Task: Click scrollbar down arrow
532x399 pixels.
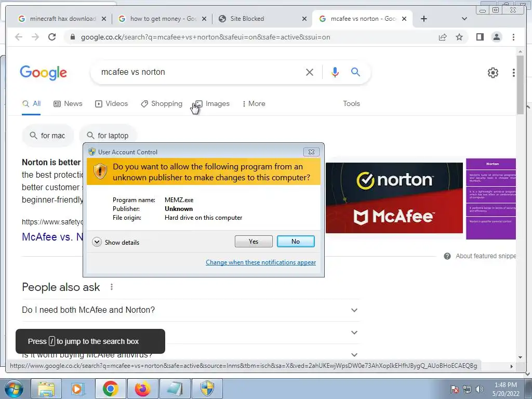Action: pos(520,357)
